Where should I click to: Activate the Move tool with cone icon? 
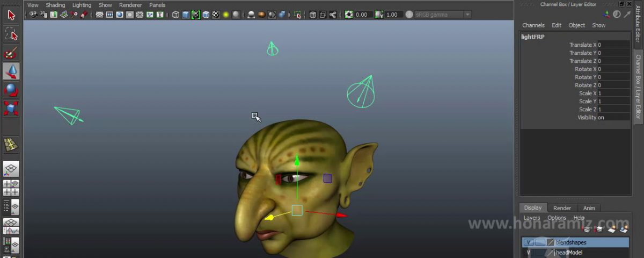(x=11, y=71)
